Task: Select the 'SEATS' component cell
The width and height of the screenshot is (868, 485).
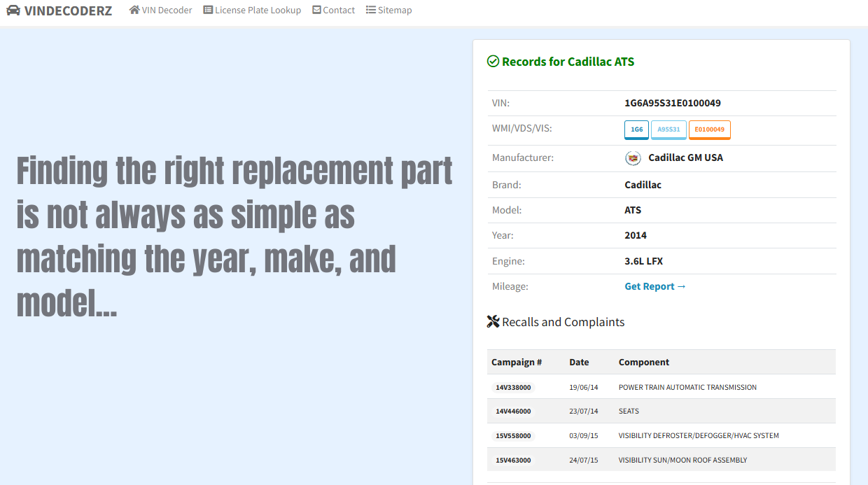Action: pos(629,412)
